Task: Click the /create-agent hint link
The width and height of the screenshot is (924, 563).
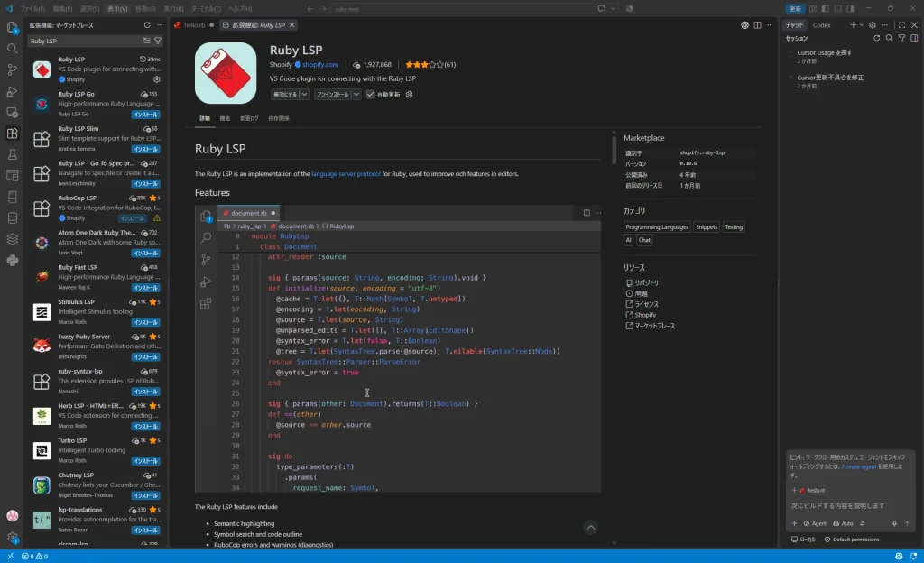Action: pyautogui.click(x=859, y=467)
